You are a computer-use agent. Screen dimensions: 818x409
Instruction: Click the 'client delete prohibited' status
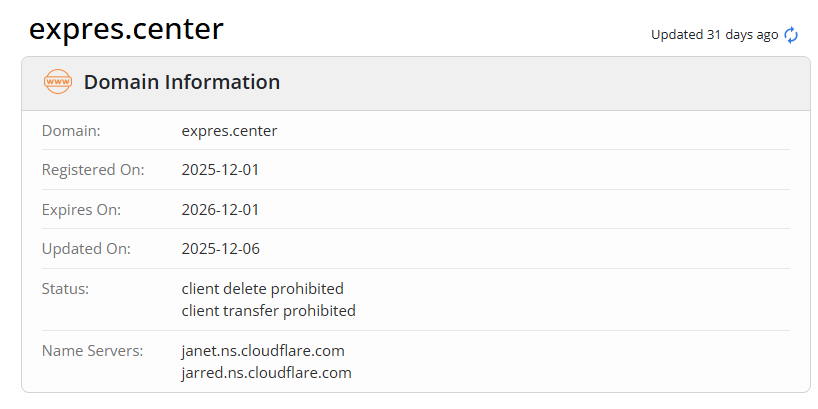pos(262,289)
